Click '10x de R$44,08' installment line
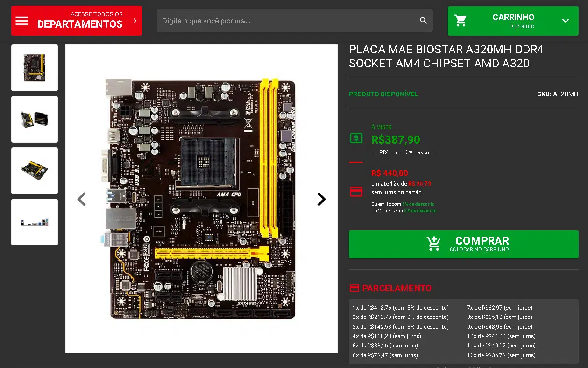Image resolution: width=588 pixels, height=368 pixels. click(x=501, y=336)
